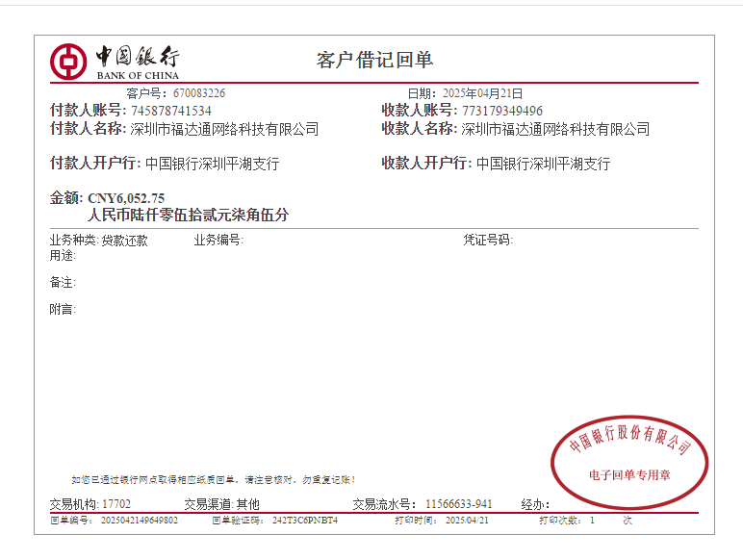Select verification code 242T3C6PNBT4
Image resolution: width=743 pixels, height=560 pixels.
(x=305, y=521)
